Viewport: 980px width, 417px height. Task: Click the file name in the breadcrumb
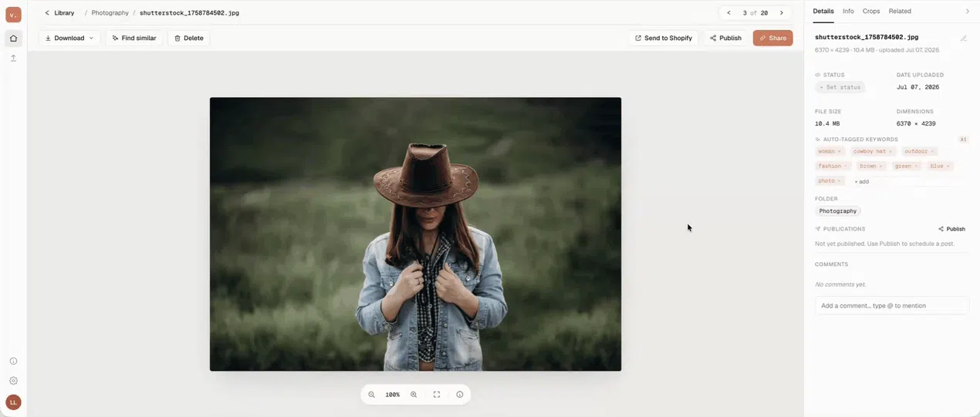(189, 13)
